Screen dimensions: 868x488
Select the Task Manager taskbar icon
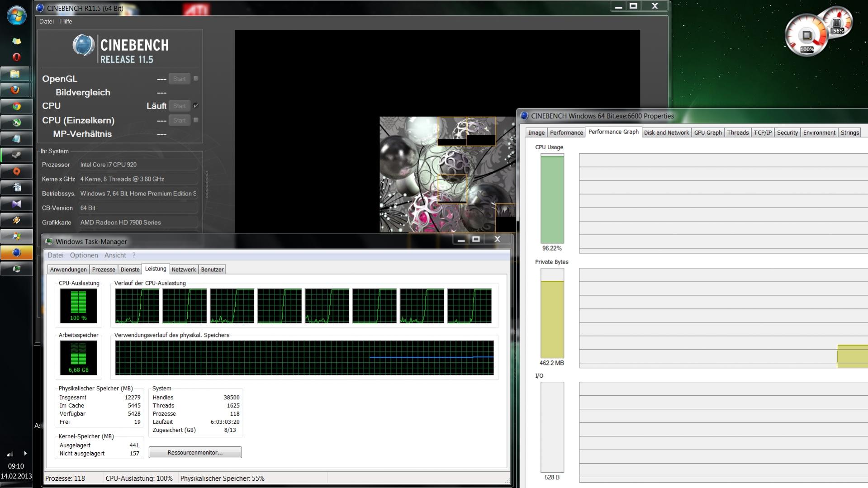point(16,269)
